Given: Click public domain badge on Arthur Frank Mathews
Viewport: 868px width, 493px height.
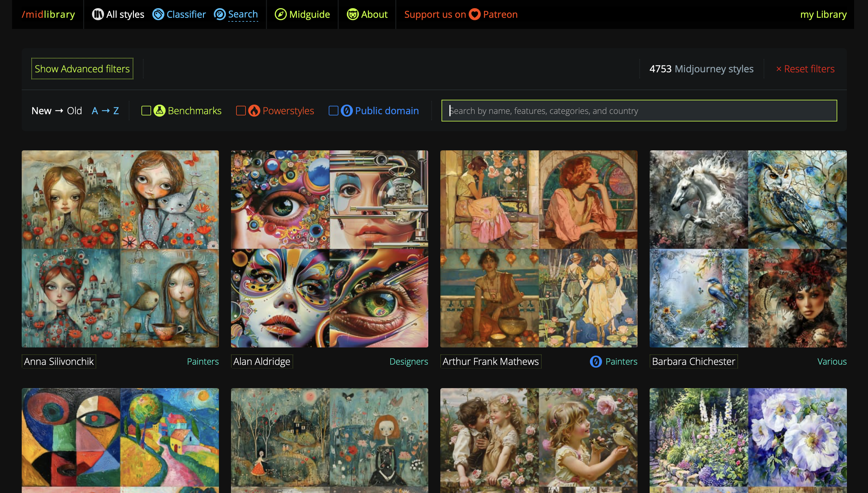Looking at the screenshot, I should [x=596, y=361].
